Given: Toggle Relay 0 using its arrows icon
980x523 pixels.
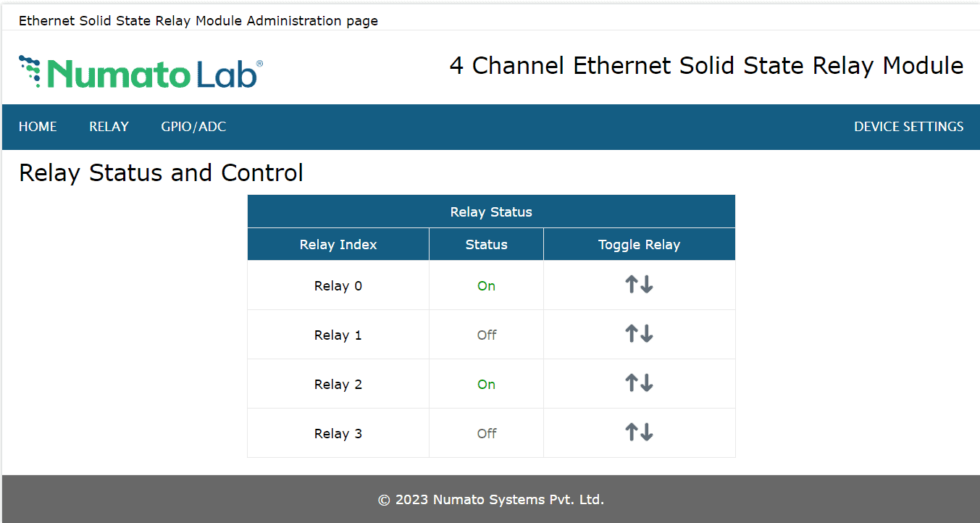Looking at the screenshot, I should [639, 285].
